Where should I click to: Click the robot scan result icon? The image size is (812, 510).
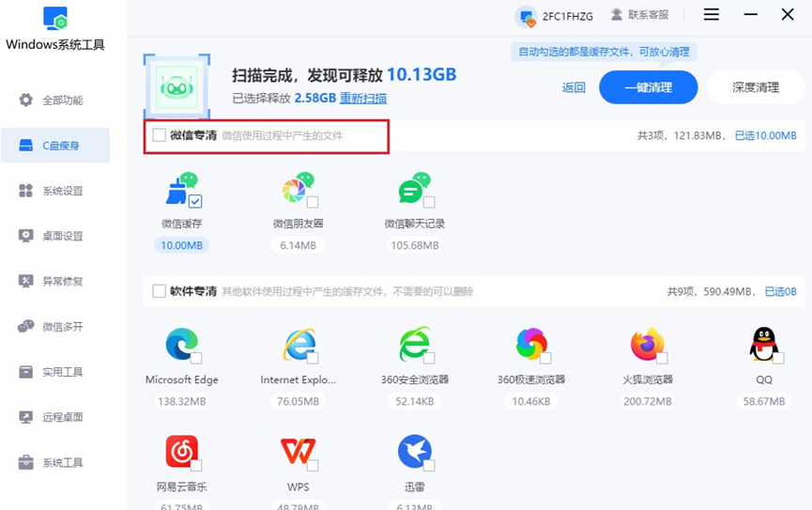click(x=176, y=87)
